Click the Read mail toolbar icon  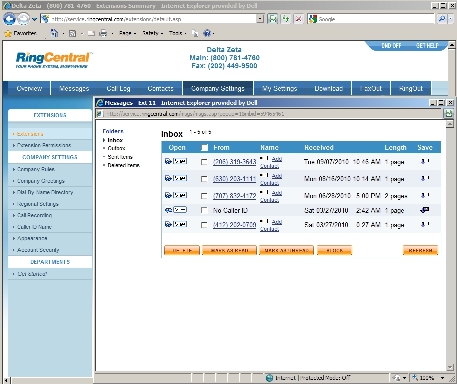pyautogui.click(x=91, y=33)
